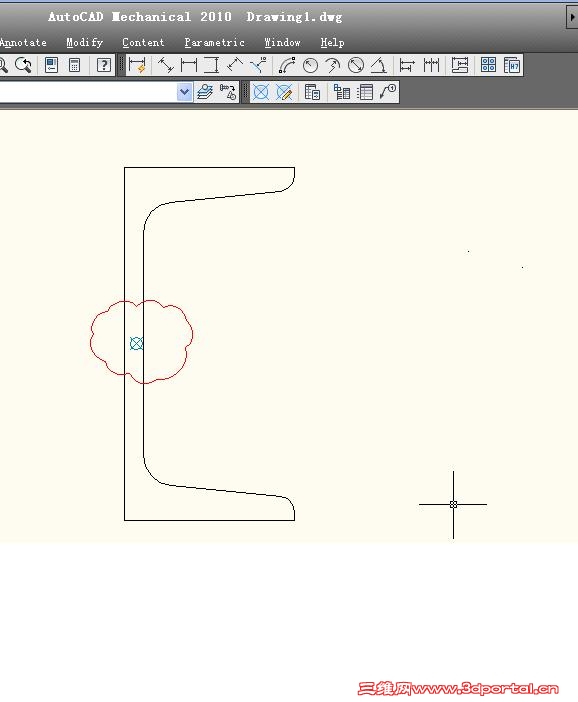578x702 pixels.
Task: Open the Window menu
Action: 283,43
